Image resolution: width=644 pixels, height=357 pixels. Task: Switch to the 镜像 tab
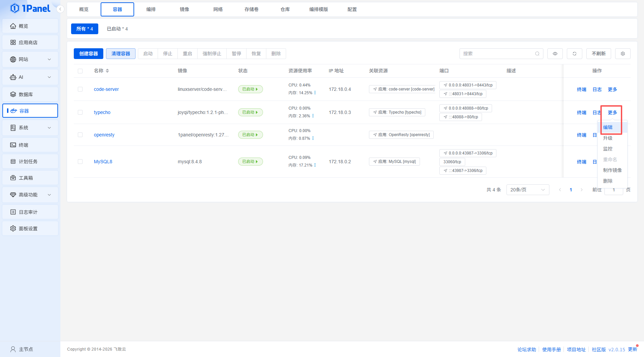[x=184, y=9]
